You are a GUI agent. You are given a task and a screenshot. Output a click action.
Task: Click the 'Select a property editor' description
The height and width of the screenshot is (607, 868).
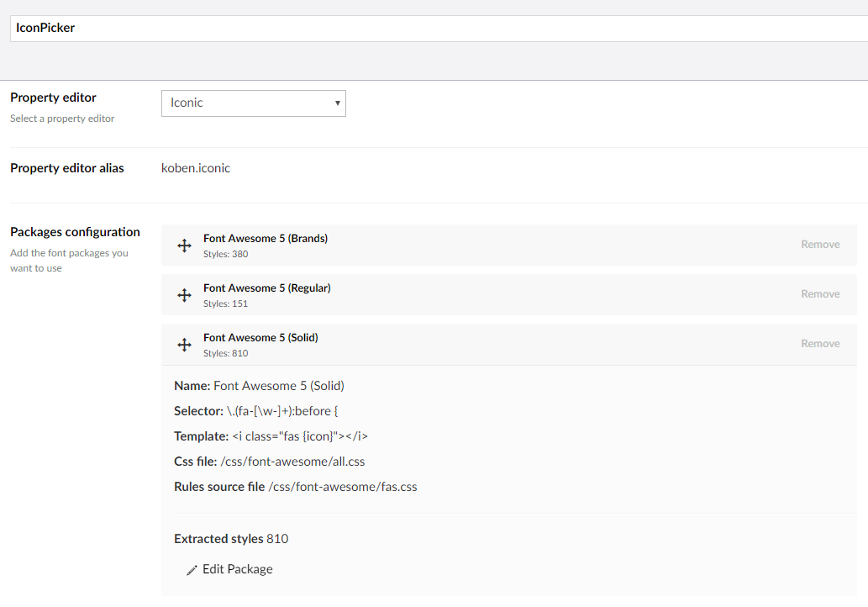point(62,119)
